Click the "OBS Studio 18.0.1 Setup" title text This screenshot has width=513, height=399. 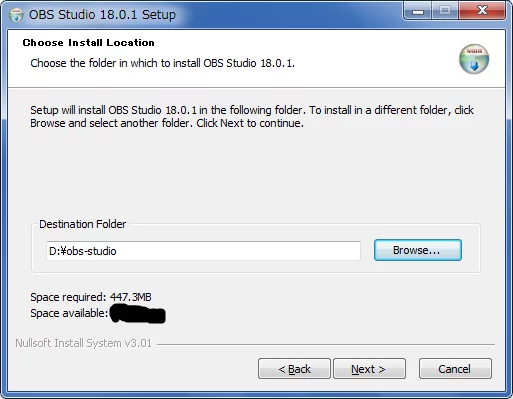coord(102,15)
